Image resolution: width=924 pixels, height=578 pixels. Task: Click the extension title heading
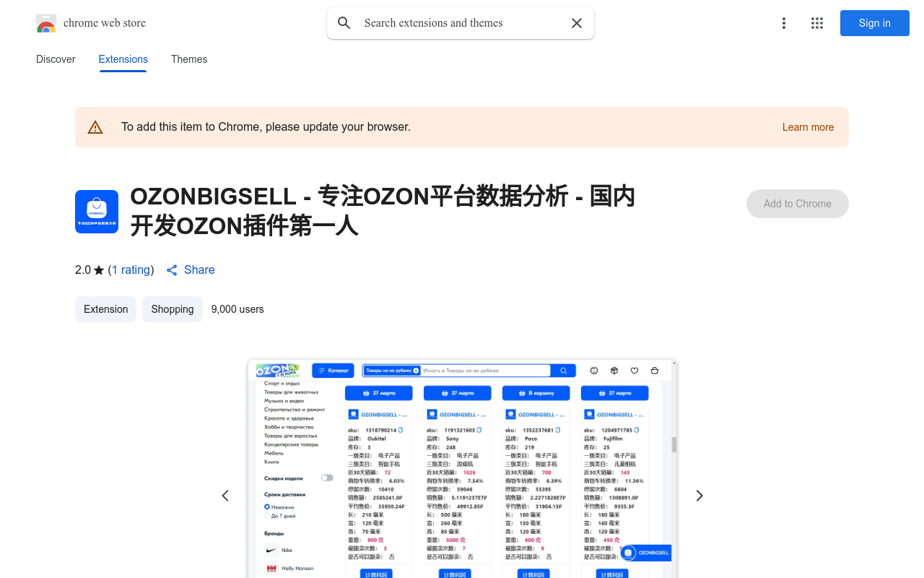click(x=383, y=211)
